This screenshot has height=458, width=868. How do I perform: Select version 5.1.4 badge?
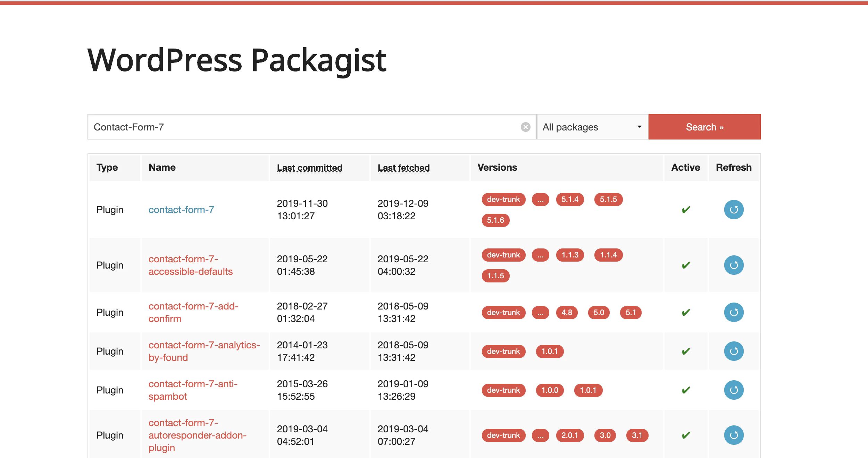coord(570,200)
